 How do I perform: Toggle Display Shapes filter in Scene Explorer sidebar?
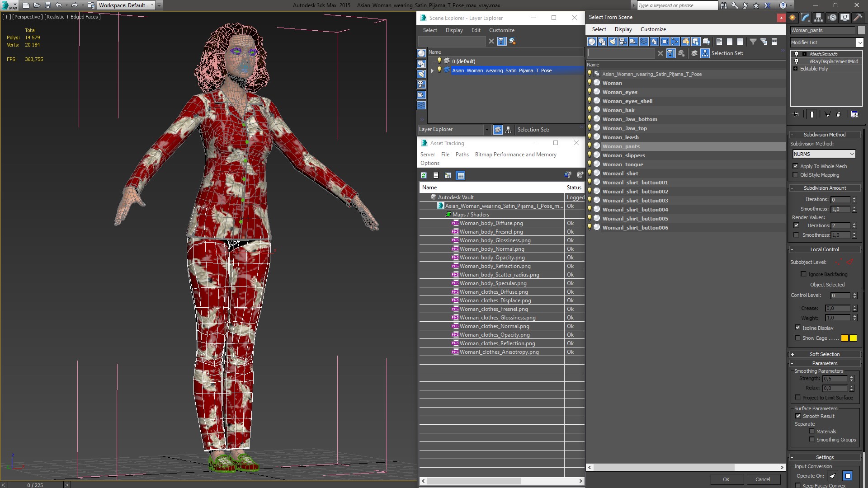click(x=421, y=64)
